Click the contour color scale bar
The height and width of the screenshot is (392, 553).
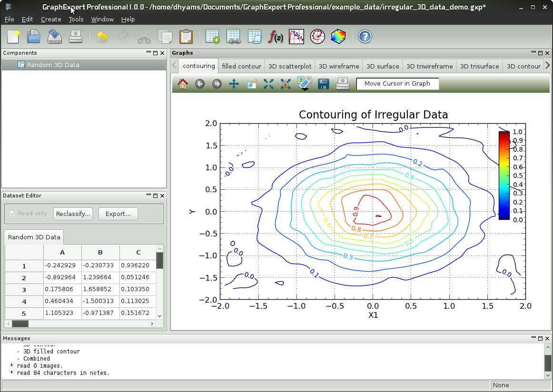coord(504,175)
